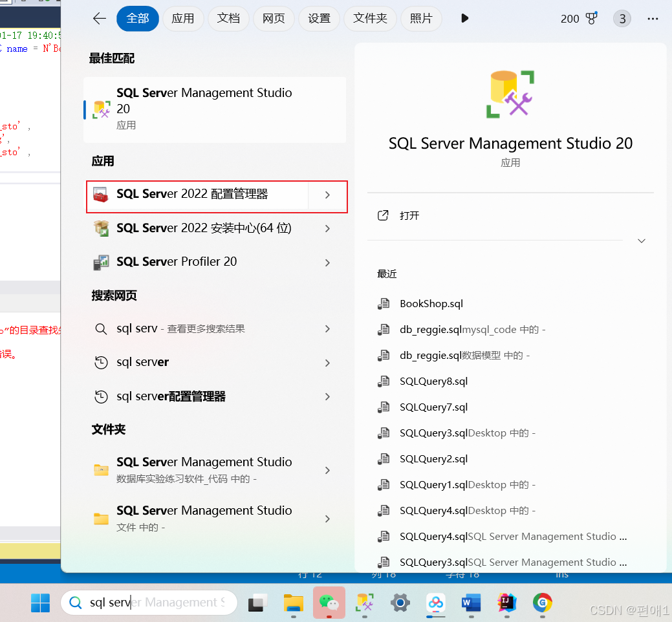Open SQL Server 2022 配置管理器 result

[x=197, y=195]
